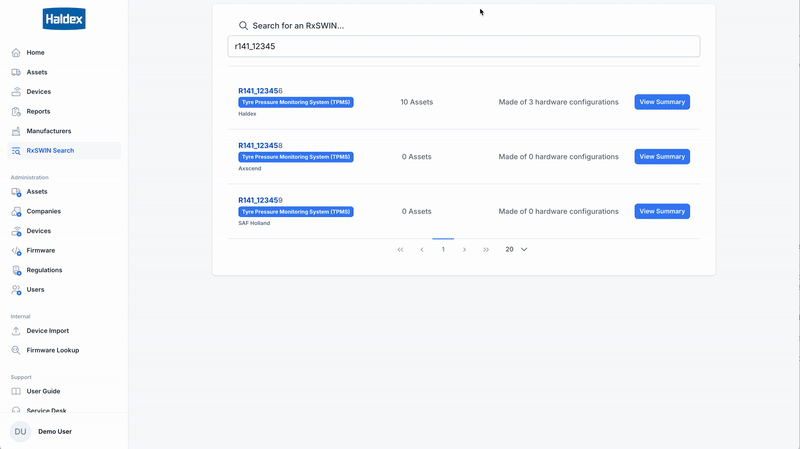Open Companies in the Administration menu
Screen dimensions: 800x449
pos(43,212)
